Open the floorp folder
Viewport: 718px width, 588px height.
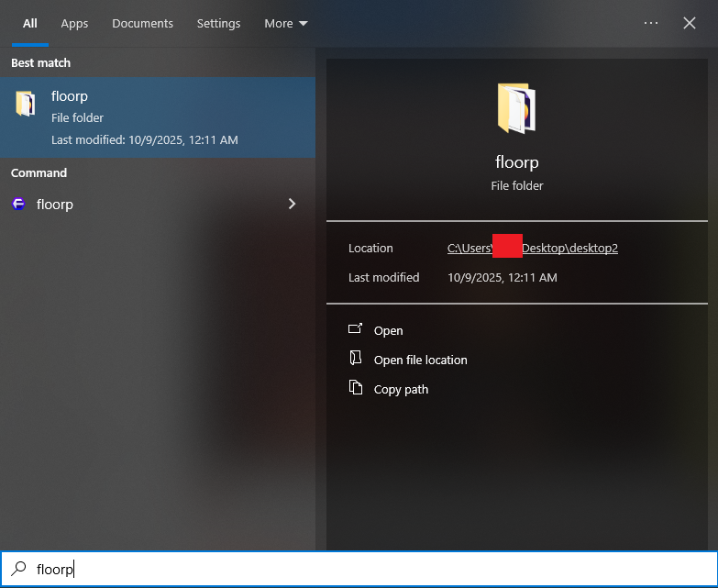[388, 330]
